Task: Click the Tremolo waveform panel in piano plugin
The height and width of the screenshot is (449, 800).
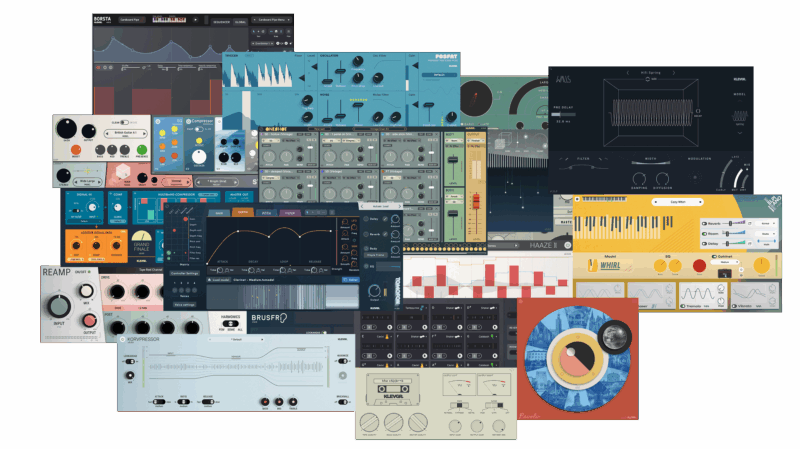Action: 703,296
